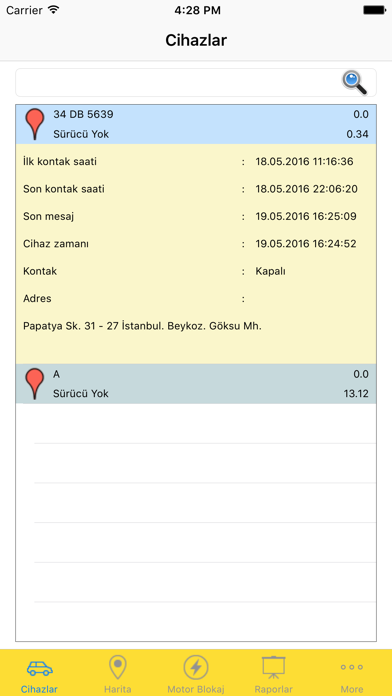Screen dimensions: 392x696
Task: Tap the 13.12 value on device A
Action: pos(356,394)
